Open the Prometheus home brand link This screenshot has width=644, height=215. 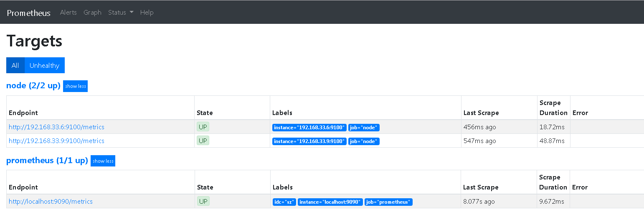(28, 13)
